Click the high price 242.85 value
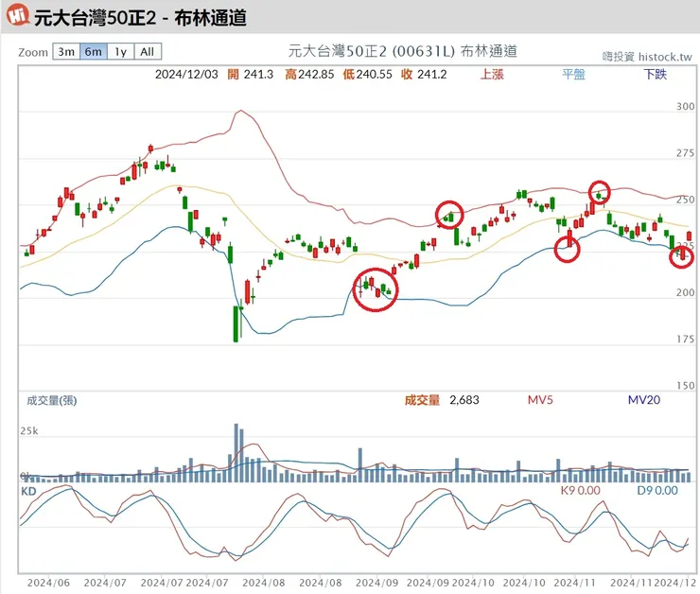This screenshot has height=594, width=700. [316, 74]
